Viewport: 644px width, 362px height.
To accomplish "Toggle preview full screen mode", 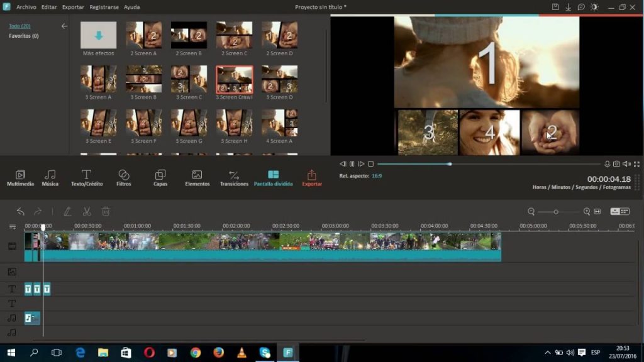I will (x=637, y=164).
